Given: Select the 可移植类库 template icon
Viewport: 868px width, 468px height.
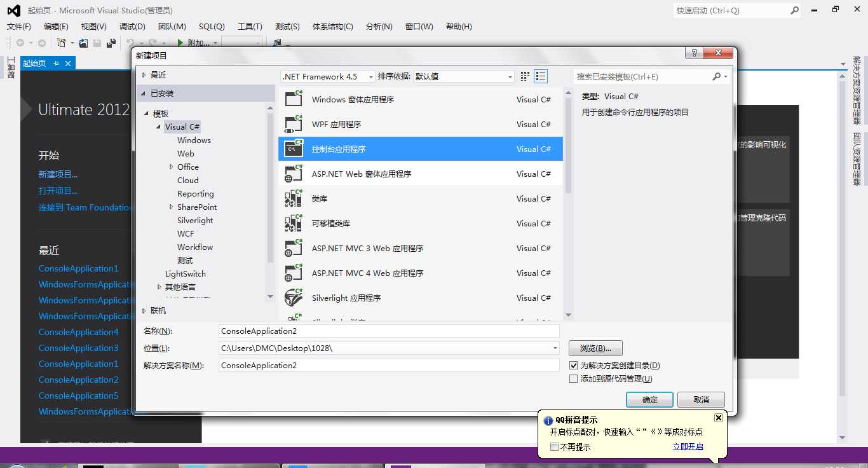Looking at the screenshot, I should pos(294,223).
